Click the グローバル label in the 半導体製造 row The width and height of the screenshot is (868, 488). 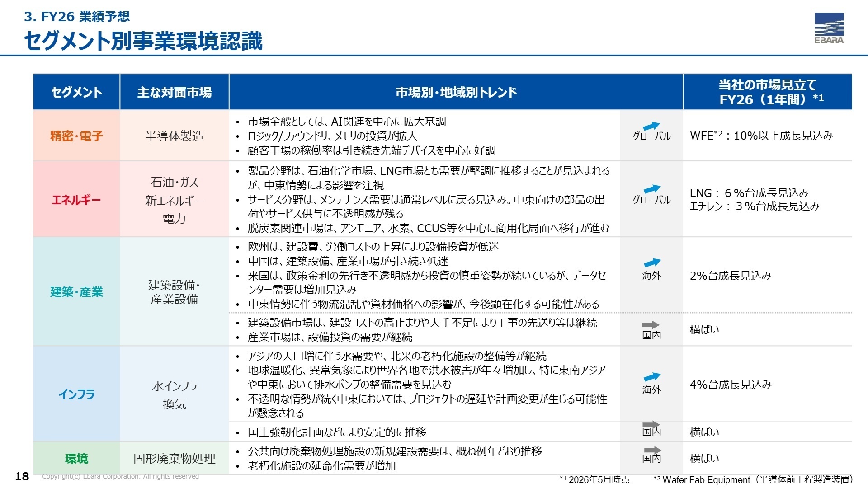[651, 136]
